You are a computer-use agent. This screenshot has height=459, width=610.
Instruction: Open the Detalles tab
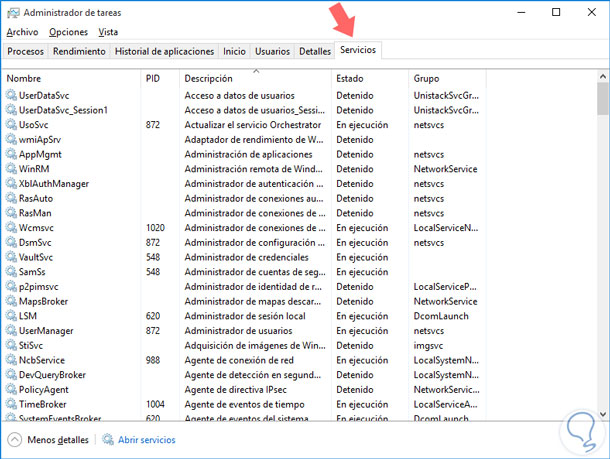(x=315, y=51)
